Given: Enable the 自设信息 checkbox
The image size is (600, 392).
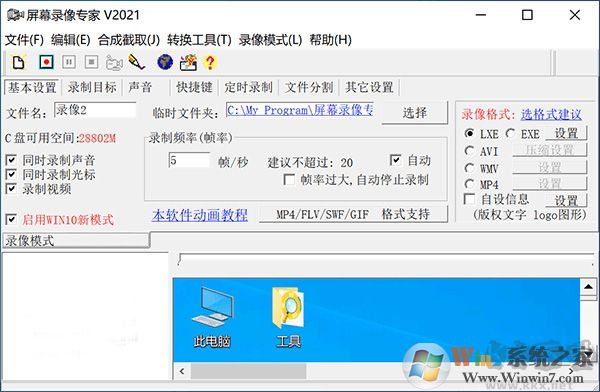Looking at the screenshot, I should (469, 199).
